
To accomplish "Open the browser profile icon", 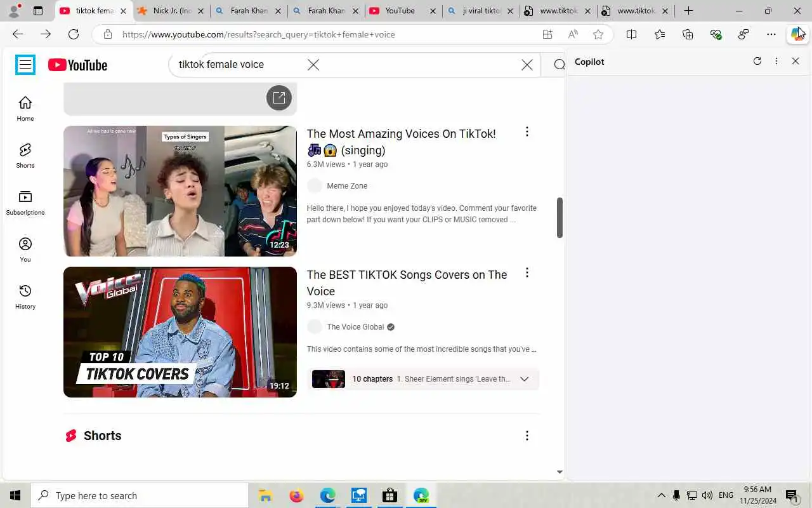I will tap(14, 11).
